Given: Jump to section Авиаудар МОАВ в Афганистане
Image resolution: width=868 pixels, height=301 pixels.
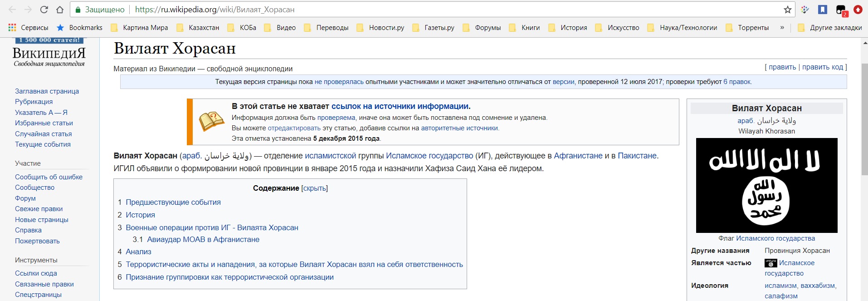Looking at the screenshot, I should [203, 239].
